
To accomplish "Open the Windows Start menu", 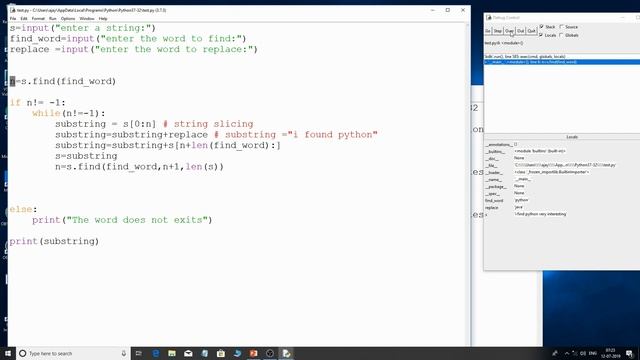I will (8, 353).
